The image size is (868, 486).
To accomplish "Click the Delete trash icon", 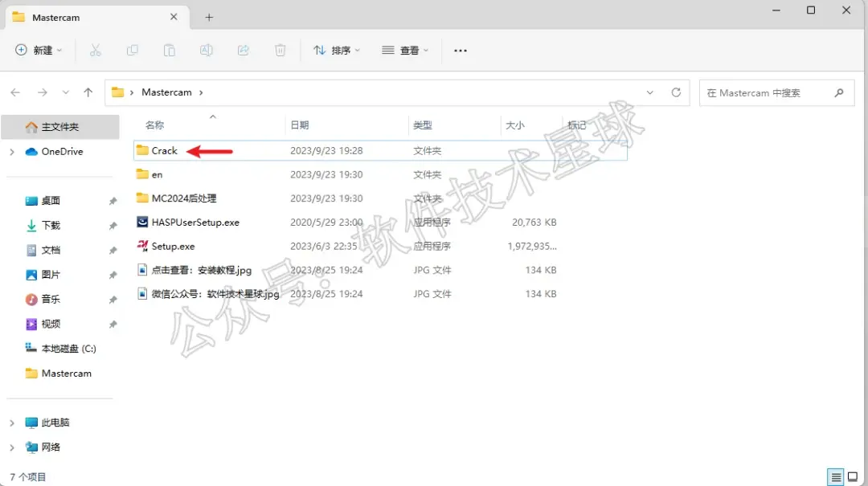I will pyautogui.click(x=280, y=51).
